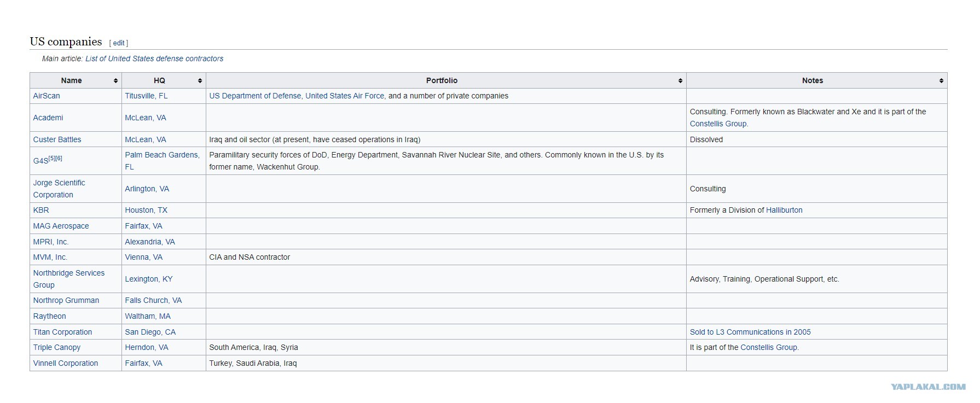Follow Fairfax, VA link in Vinnell row
This screenshot has width=980, height=403.
143,363
